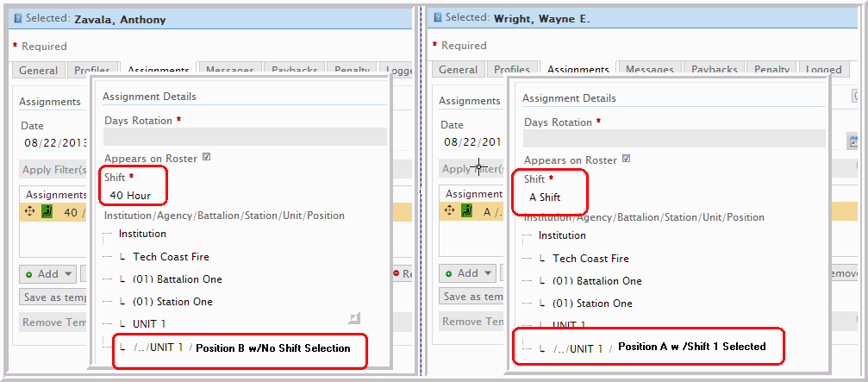868x382 pixels.
Task: Click Save as template button in Zavala's panel
Action: 53,297
